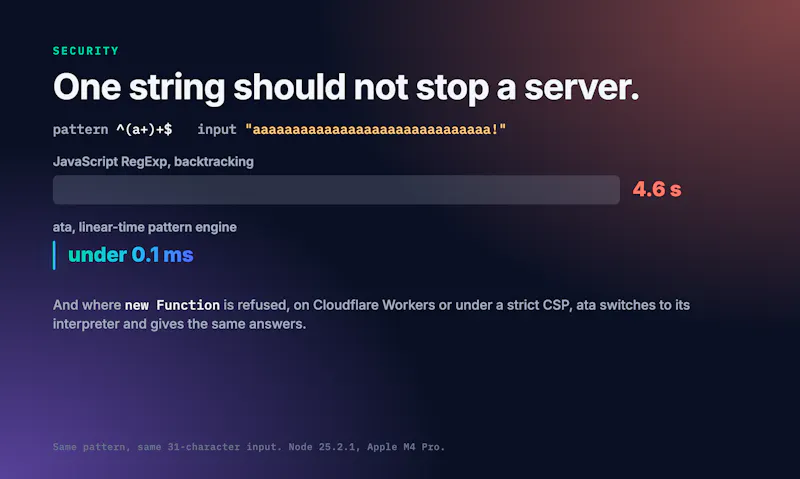800x479 pixels.
Task: Click the 'ata, linear-time pattern engine' label
Action: click(x=144, y=227)
